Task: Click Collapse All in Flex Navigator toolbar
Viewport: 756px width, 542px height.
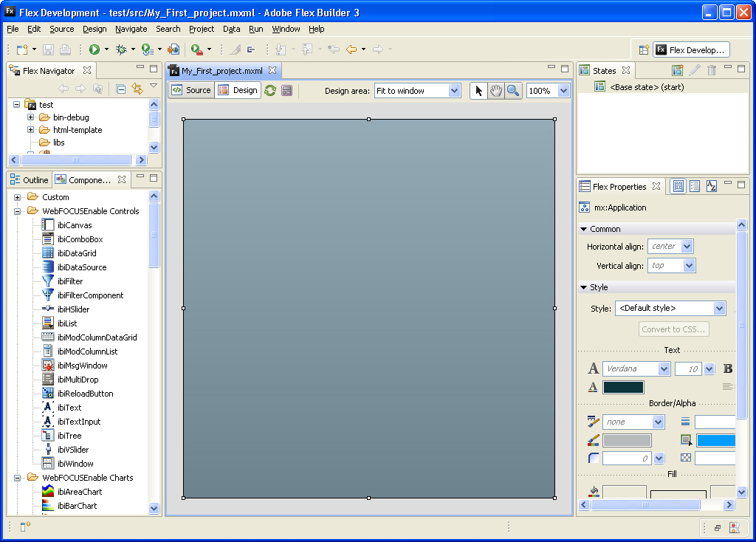Action: [x=121, y=89]
